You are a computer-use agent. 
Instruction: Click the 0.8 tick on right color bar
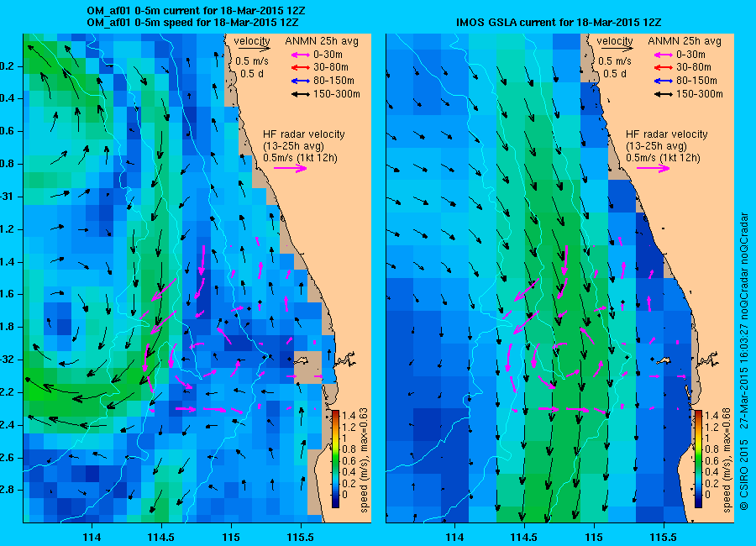[711, 449]
